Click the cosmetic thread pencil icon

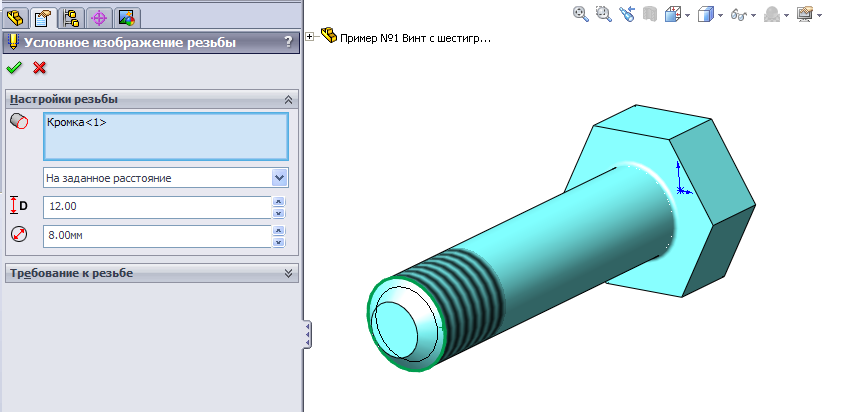point(14,42)
